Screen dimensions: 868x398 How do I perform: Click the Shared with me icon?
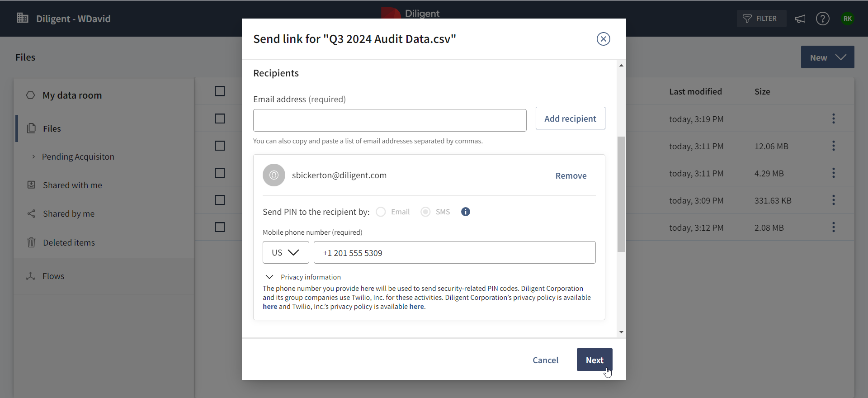(31, 185)
